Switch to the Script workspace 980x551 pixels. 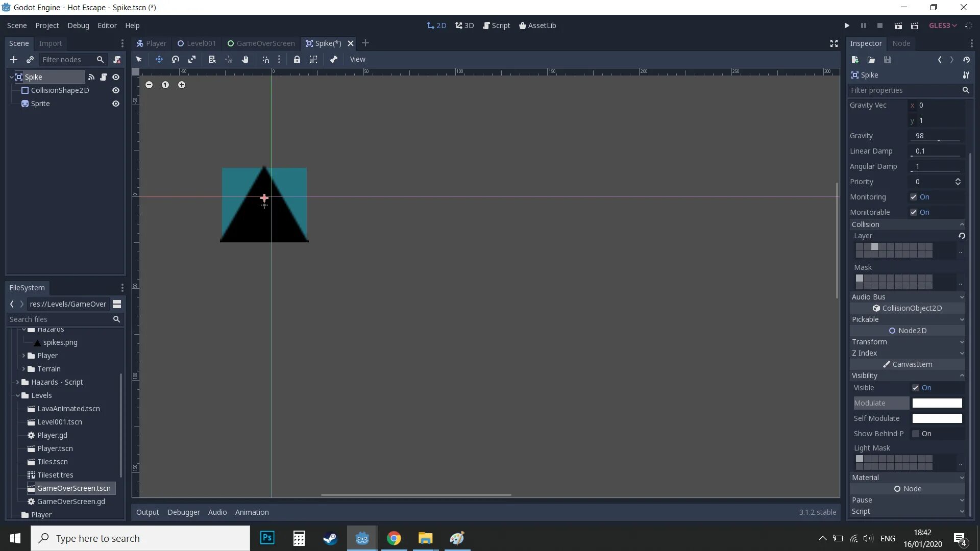(x=497, y=26)
